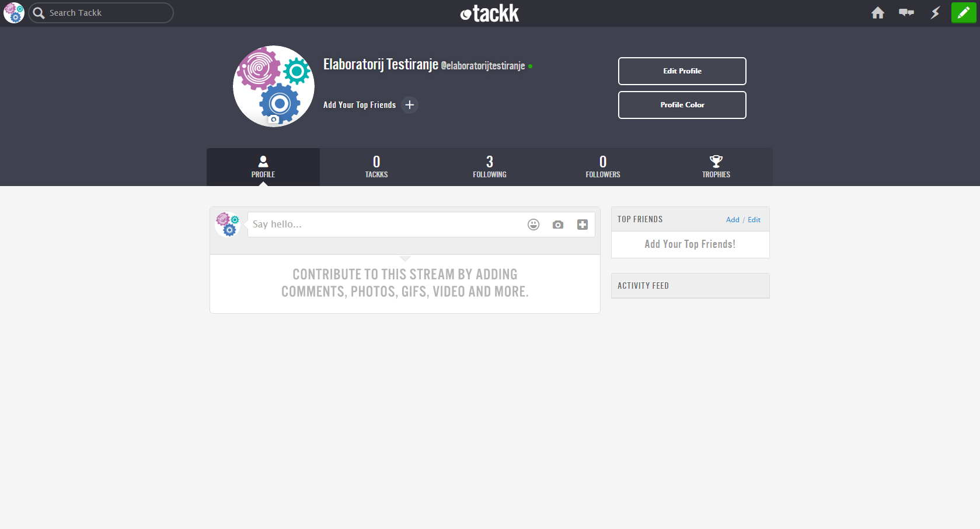980x529 pixels.
Task: Switch to the Tackks tab
Action: tap(376, 167)
